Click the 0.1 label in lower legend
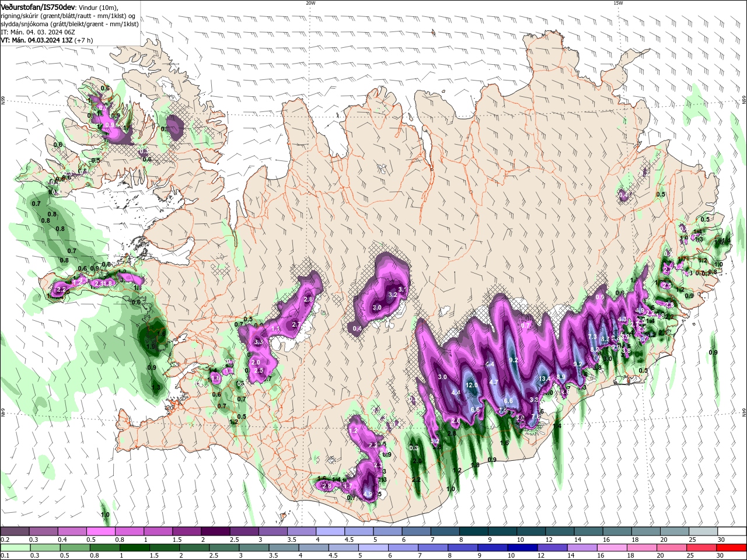 (4, 556)
